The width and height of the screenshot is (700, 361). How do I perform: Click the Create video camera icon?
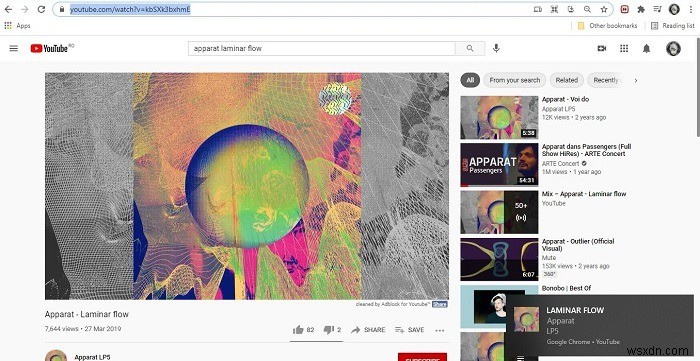[x=602, y=48]
